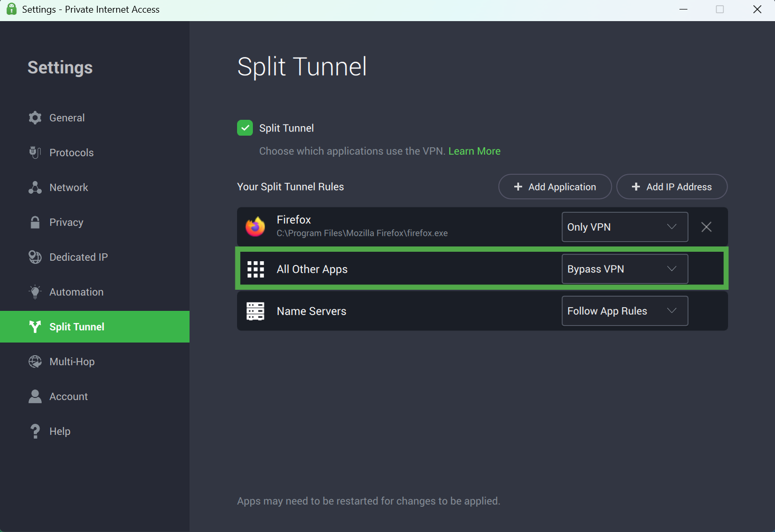This screenshot has height=532, width=775.
Task: Minimize the Settings window
Action: 683,9
